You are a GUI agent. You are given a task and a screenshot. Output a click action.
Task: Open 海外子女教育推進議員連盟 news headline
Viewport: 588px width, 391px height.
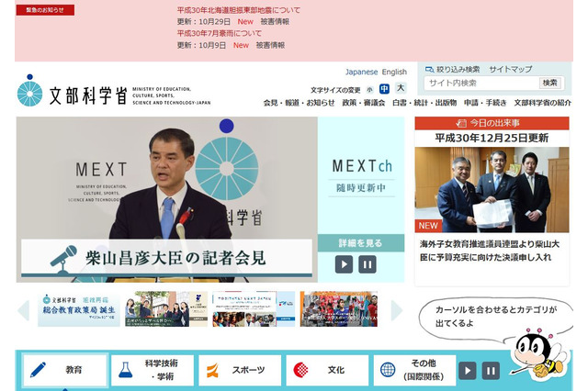point(490,251)
